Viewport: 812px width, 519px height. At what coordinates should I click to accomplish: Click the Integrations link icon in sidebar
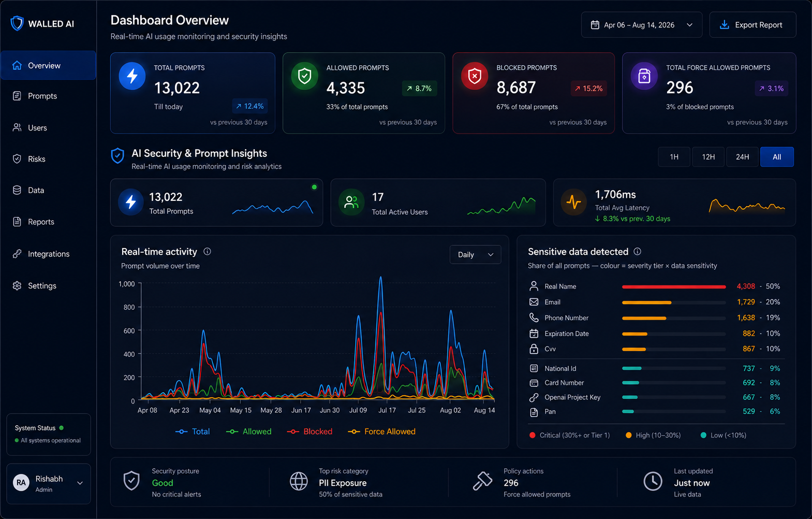(x=17, y=254)
